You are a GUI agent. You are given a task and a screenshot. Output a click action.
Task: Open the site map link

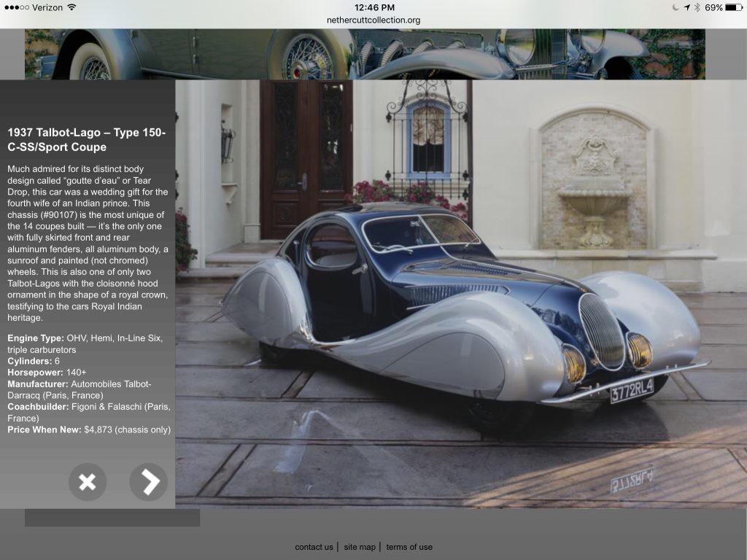tap(360, 547)
